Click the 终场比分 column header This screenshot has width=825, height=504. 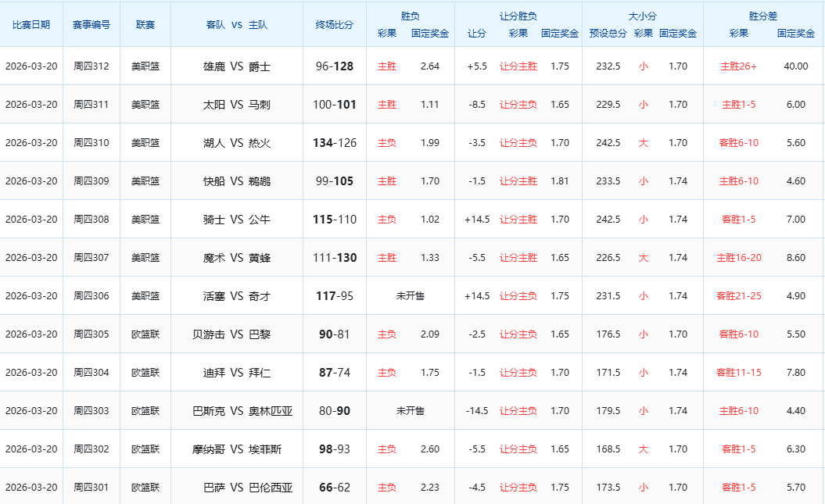click(335, 24)
